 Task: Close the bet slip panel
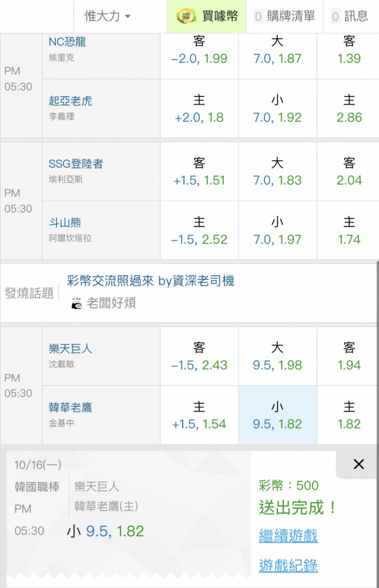[x=358, y=465]
